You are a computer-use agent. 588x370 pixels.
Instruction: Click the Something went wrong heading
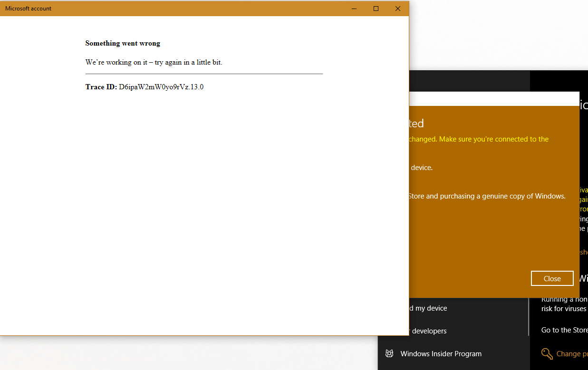click(x=123, y=43)
